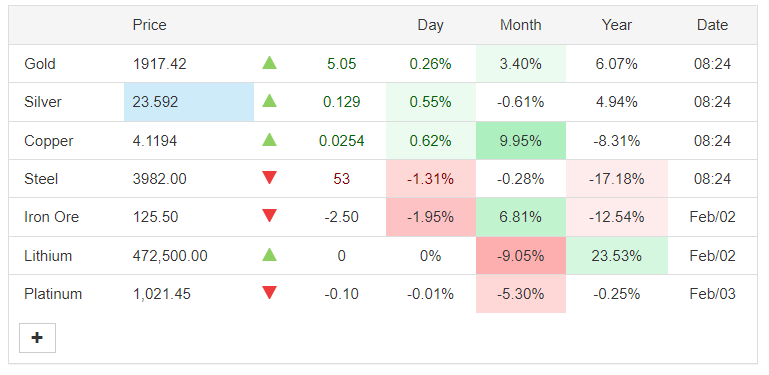Click the Copper 9.95% monthly change cell
This screenshot has width=769, height=375.
pos(520,141)
